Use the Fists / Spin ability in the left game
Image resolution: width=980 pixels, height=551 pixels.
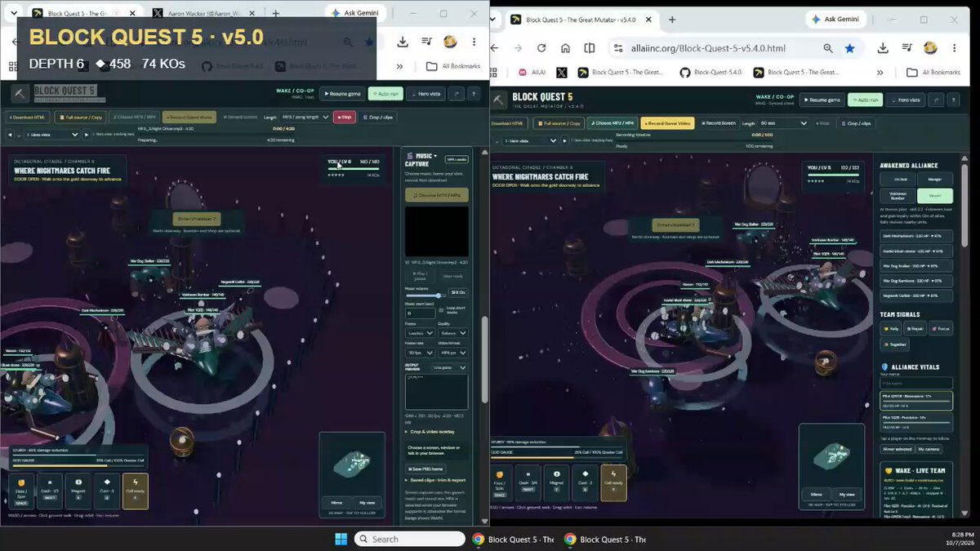coord(20,491)
